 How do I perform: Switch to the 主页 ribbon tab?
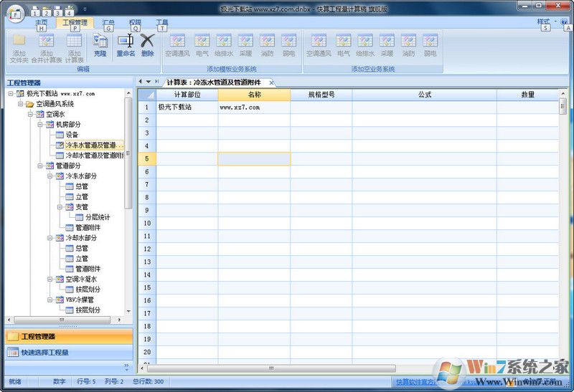pyautogui.click(x=42, y=22)
